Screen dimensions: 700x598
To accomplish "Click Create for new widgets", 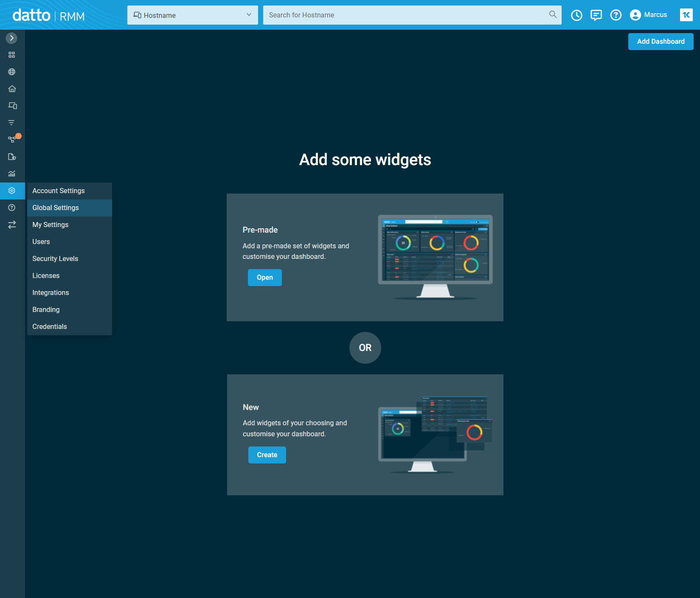I will pos(267,455).
